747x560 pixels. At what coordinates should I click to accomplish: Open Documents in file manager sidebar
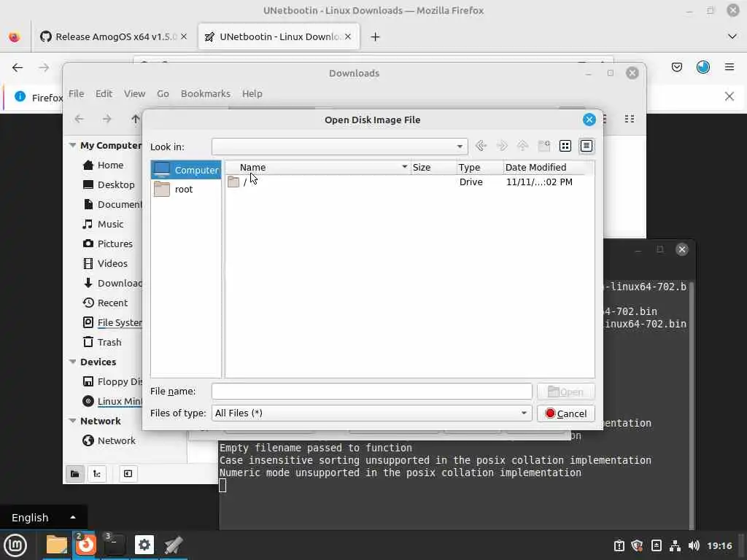[112, 204]
